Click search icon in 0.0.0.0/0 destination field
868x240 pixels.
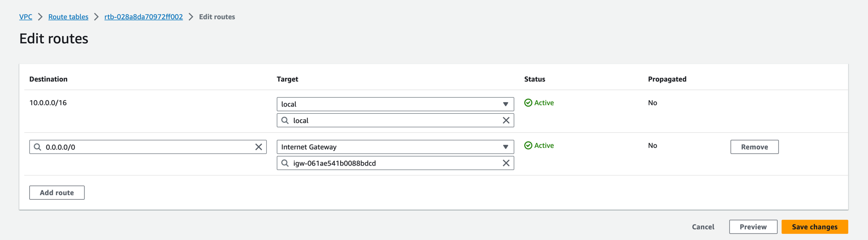tap(38, 147)
